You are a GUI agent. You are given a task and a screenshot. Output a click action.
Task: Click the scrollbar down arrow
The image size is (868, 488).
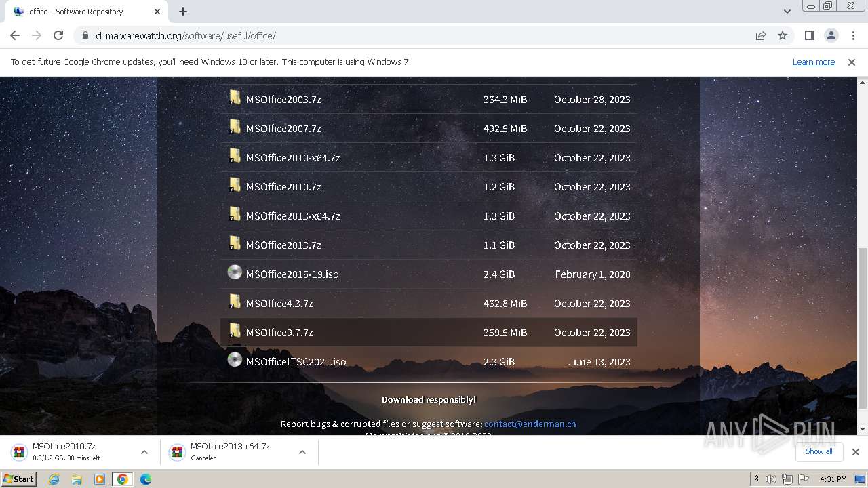click(x=863, y=429)
